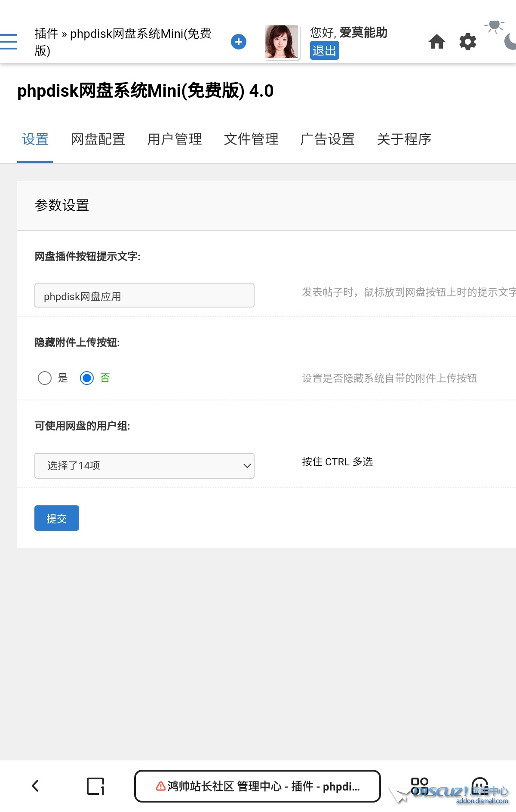Open the user avatar profile picture
Image resolution: width=516 pixels, height=812 pixels.
282,42
